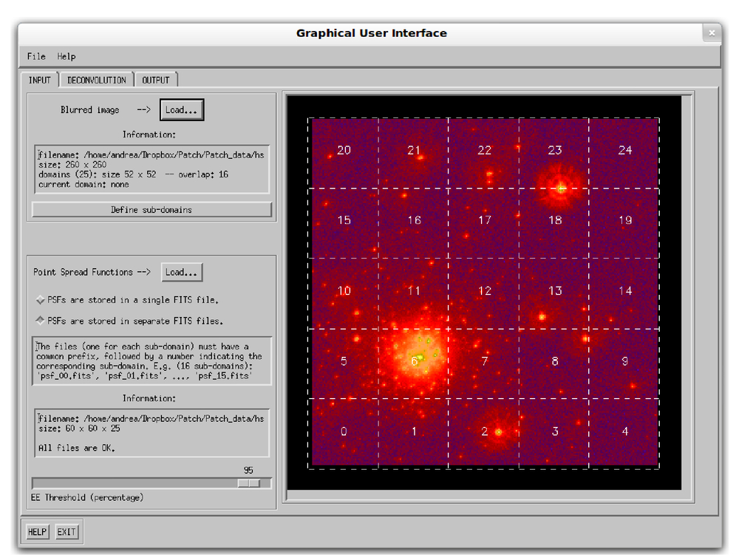This screenshot has height=560, width=736.
Task: Select sub-domain 3 in the image
Action: 554,434
